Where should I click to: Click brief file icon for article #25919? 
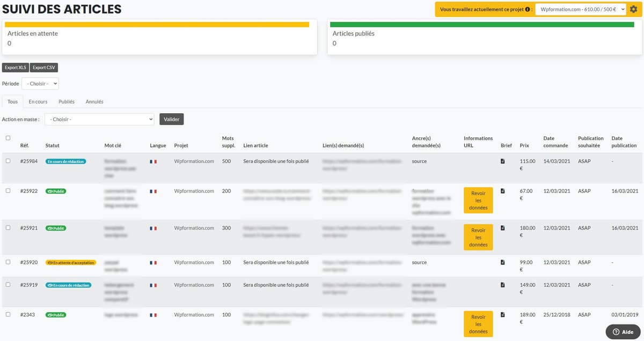(x=502, y=285)
